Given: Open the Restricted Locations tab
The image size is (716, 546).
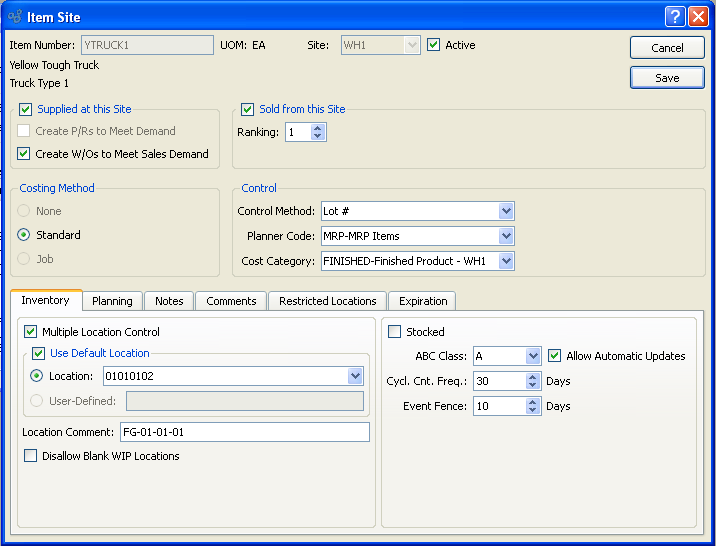Looking at the screenshot, I should [x=327, y=301].
